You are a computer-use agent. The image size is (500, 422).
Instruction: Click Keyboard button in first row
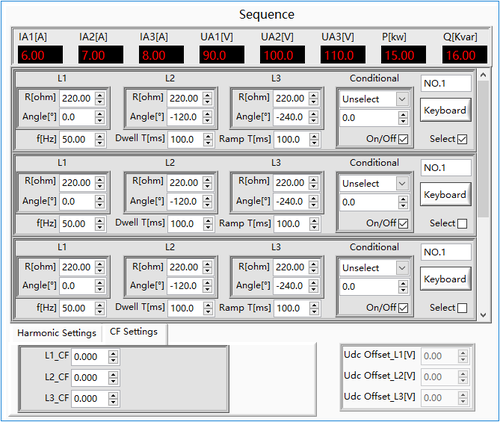click(445, 110)
